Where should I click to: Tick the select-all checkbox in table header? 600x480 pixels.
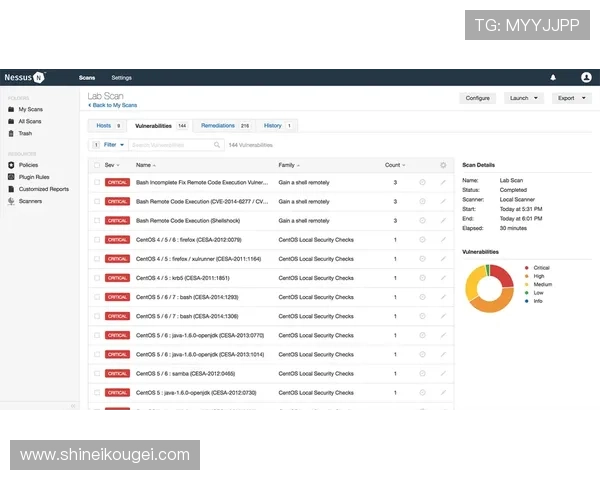pos(97,165)
